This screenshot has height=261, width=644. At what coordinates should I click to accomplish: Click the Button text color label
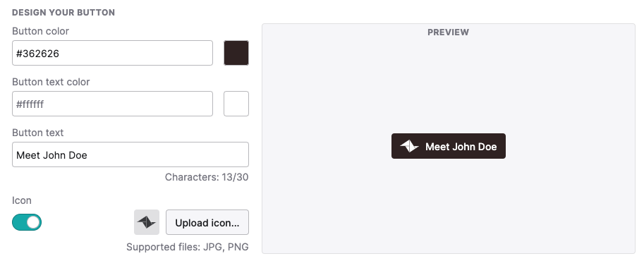[x=51, y=83]
